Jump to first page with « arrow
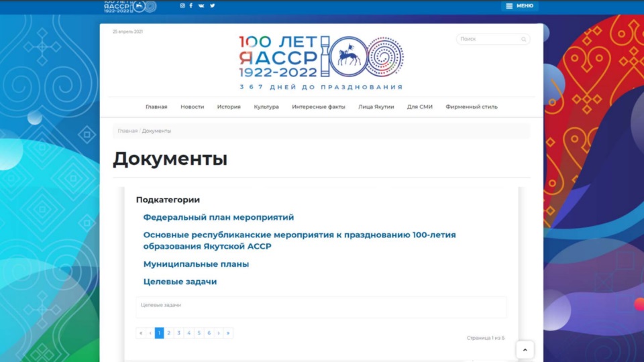Viewport: 644px width, 362px height. 141,333
